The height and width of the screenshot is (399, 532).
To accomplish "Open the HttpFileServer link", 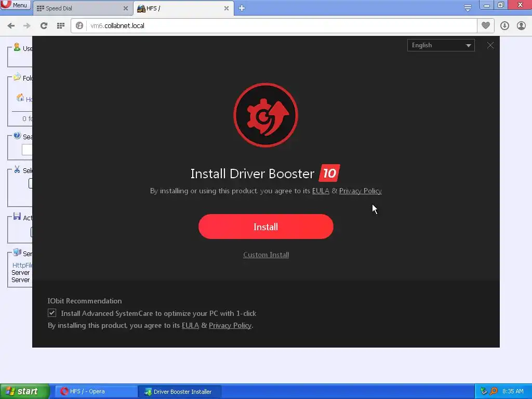I will [22, 265].
